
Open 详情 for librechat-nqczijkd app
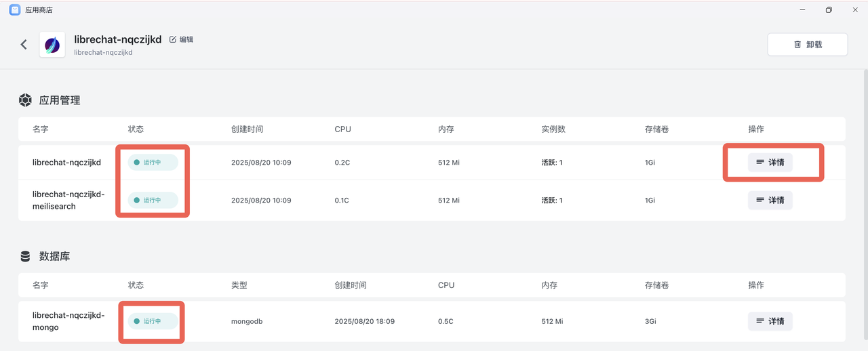point(770,163)
